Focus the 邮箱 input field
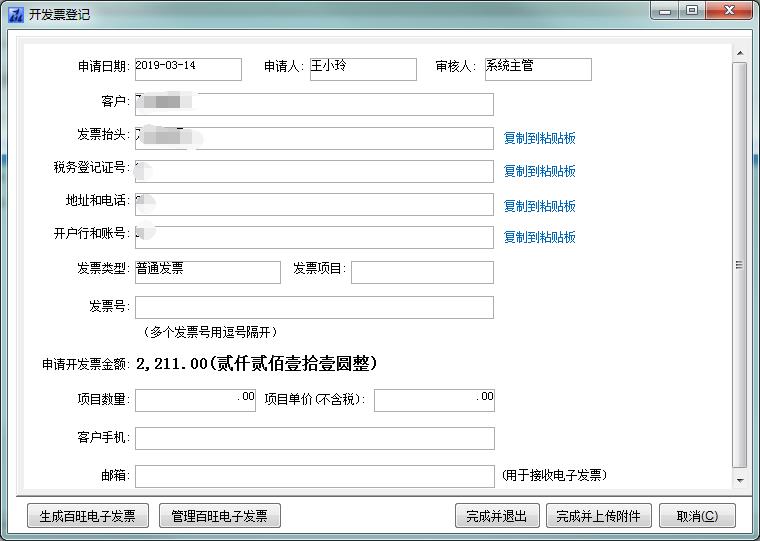 click(314, 476)
